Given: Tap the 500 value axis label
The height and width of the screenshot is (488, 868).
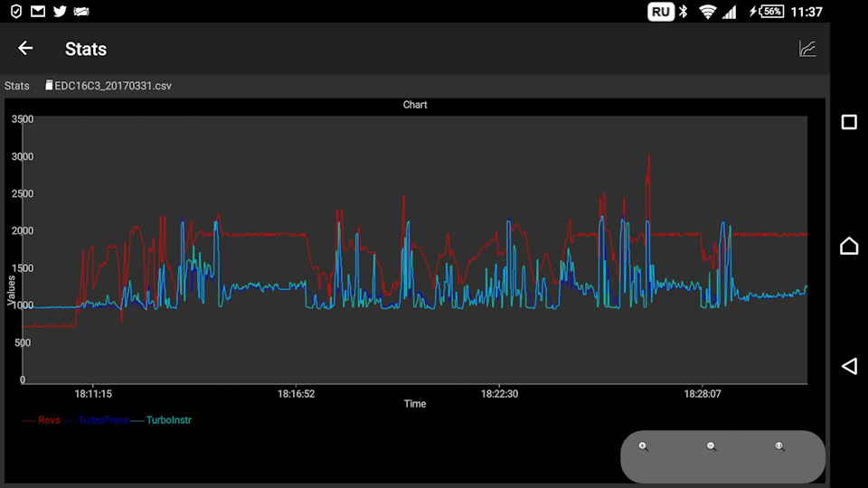Looking at the screenshot, I should click(23, 343).
